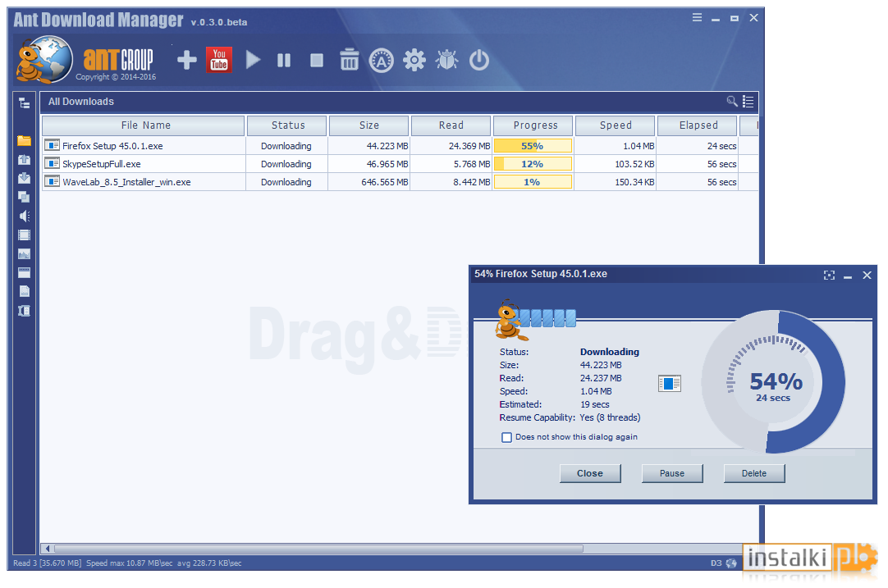Check 'Does not show this dialog again'
Image resolution: width=888 pixels, height=588 pixels.
tap(507, 437)
